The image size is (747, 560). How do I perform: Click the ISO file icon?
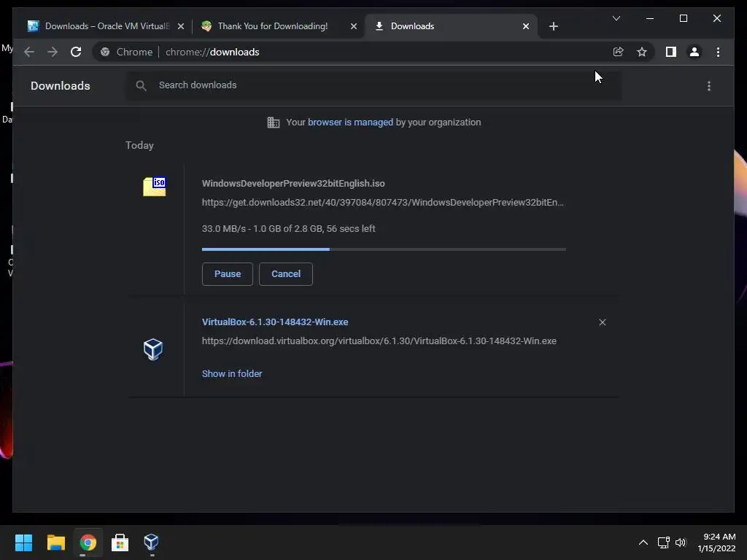(x=155, y=186)
